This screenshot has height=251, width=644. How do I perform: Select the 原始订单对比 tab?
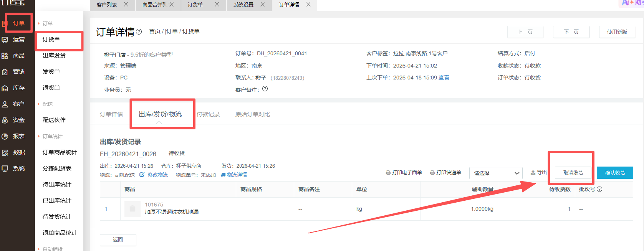(x=253, y=114)
